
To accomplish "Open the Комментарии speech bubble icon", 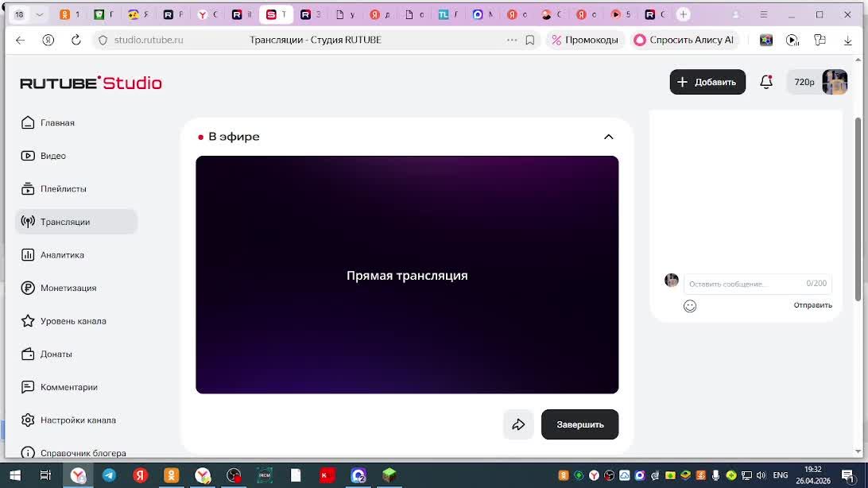I will tap(28, 387).
